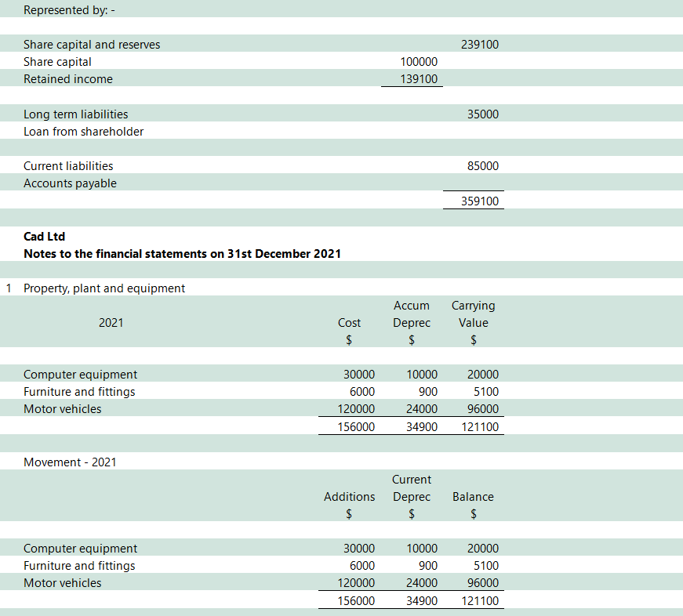Screen dimensions: 683x616
Task: Select the "Additions" column header
Action: tap(349, 497)
